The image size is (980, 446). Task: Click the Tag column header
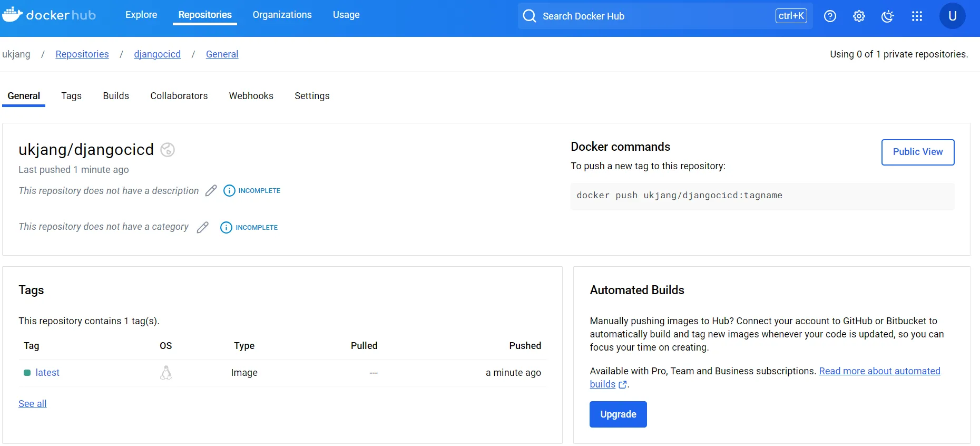point(32,346)
